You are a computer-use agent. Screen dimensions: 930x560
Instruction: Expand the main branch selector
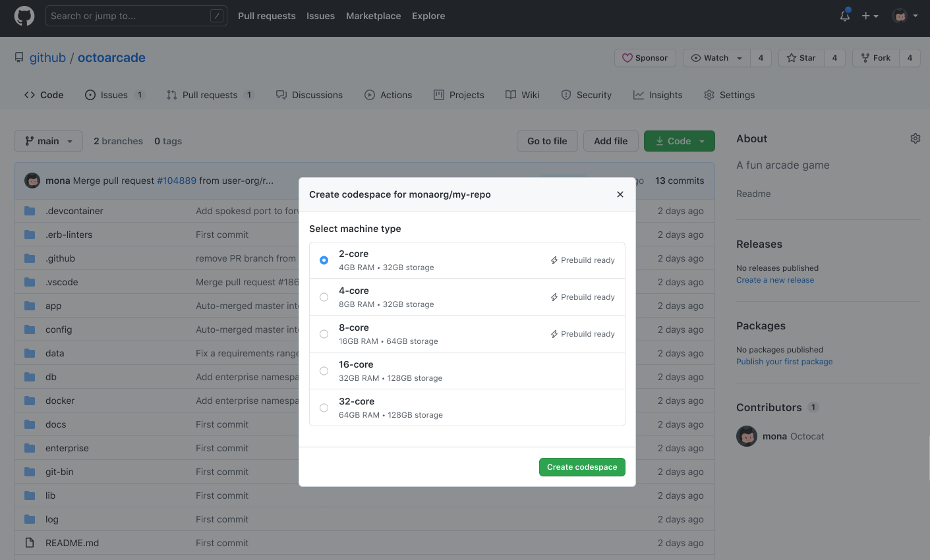pos(48,141)
